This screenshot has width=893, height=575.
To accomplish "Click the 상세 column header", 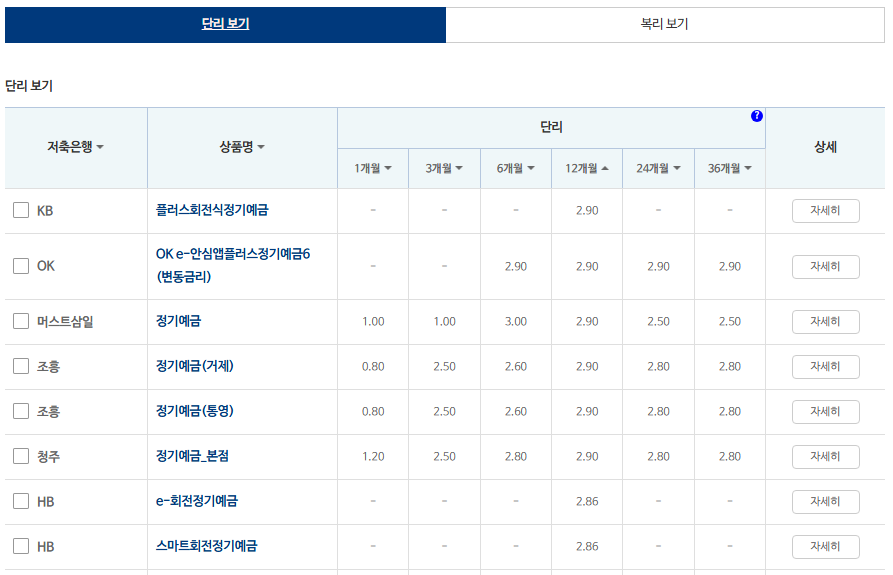I will [825, 147].
